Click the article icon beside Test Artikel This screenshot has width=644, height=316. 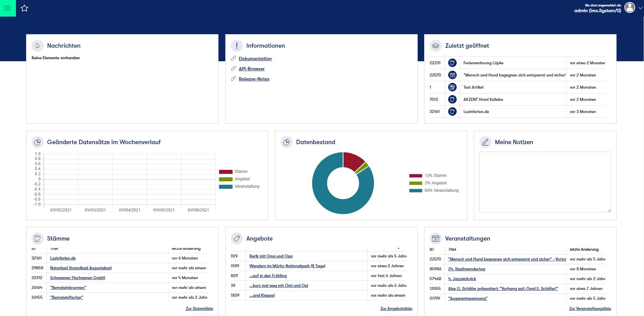[x=452, y=87]
